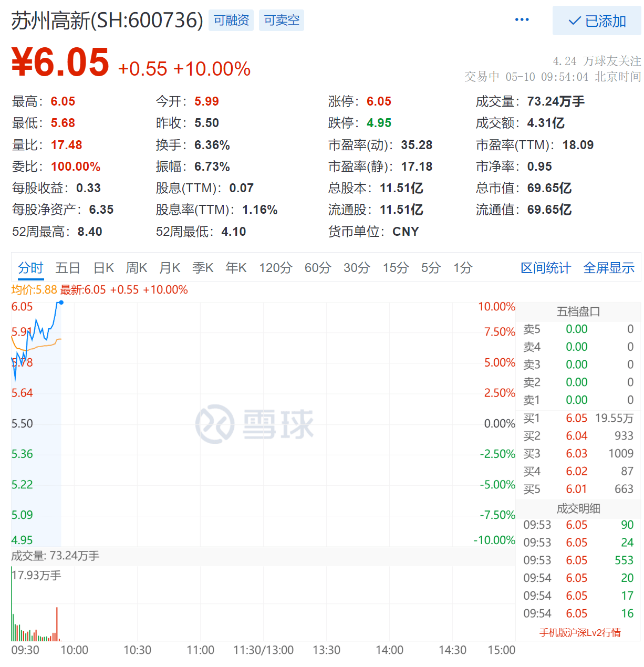Click the 买3 row priced 6.03

(x=578, y=453)
